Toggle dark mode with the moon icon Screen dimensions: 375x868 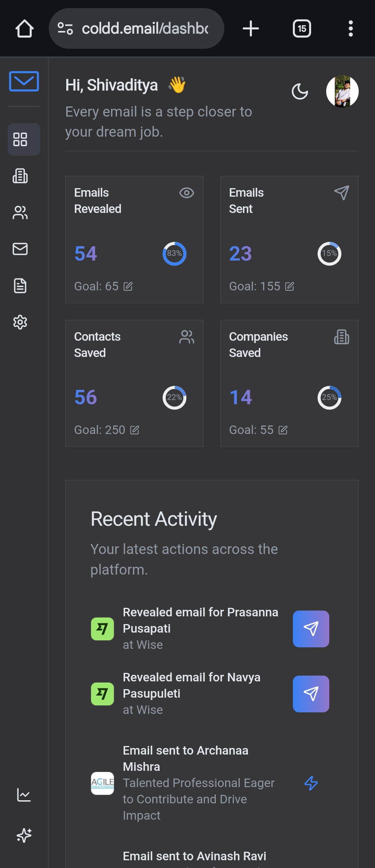[x=299, y=92]
